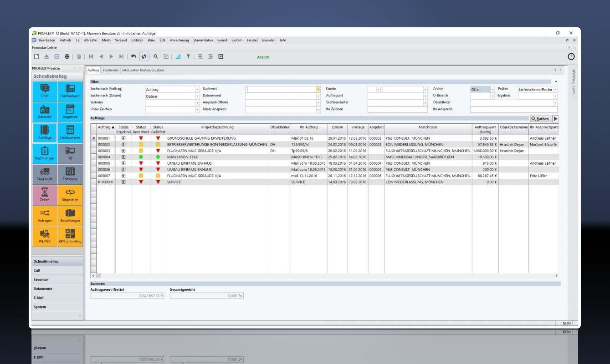This screenshot has width=610, height=364.
Task: Open the TA/Abrufe tile
Action: point(45,174)
